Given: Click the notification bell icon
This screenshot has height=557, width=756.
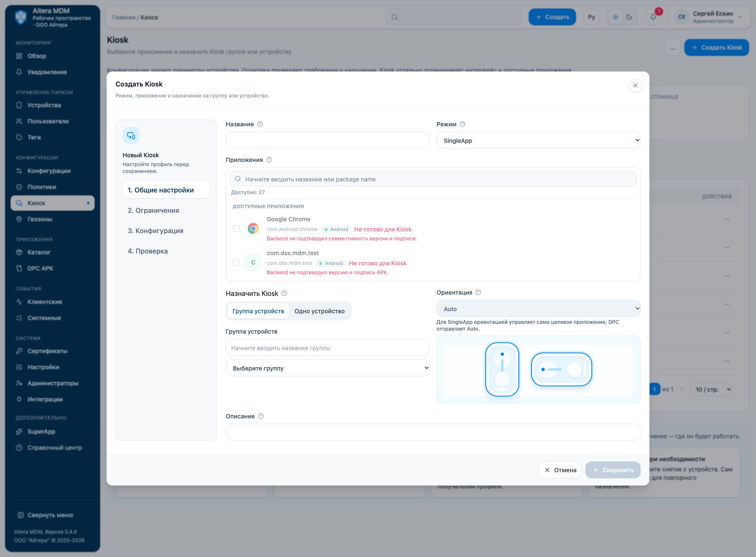Looking at the screenshot, I should 653,17.
